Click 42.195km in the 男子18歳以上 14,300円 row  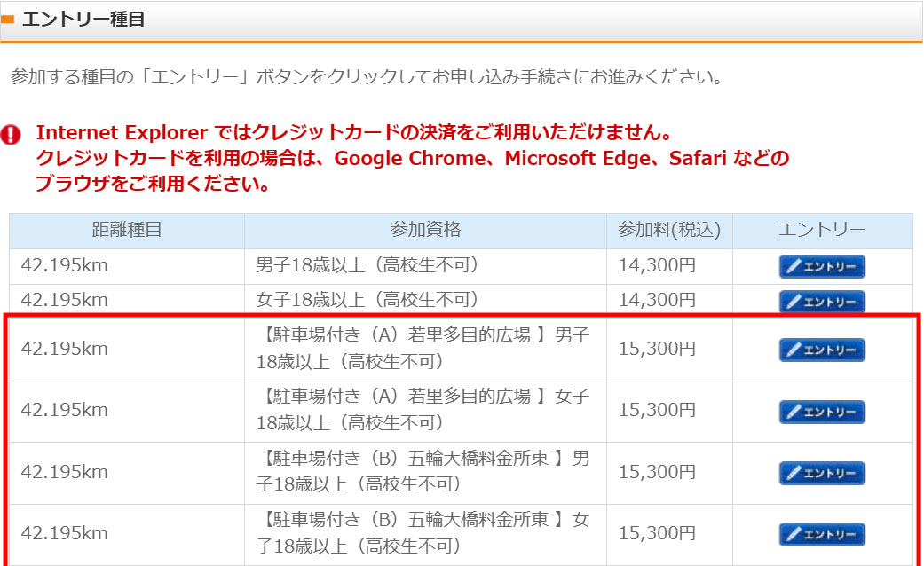[x=64, y=265]
